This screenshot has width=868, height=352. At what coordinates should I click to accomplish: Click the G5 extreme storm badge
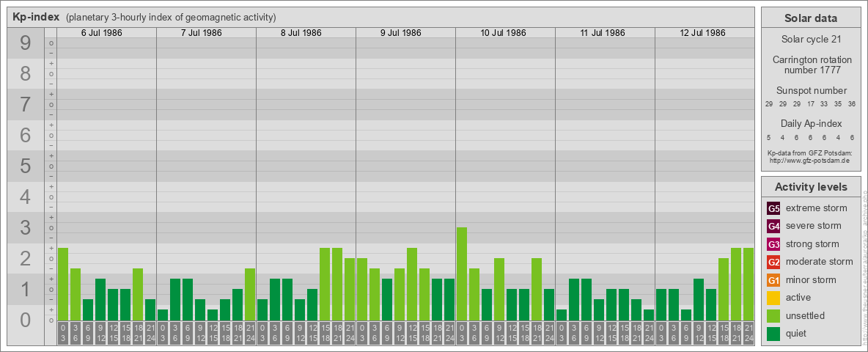click(773, 209)
